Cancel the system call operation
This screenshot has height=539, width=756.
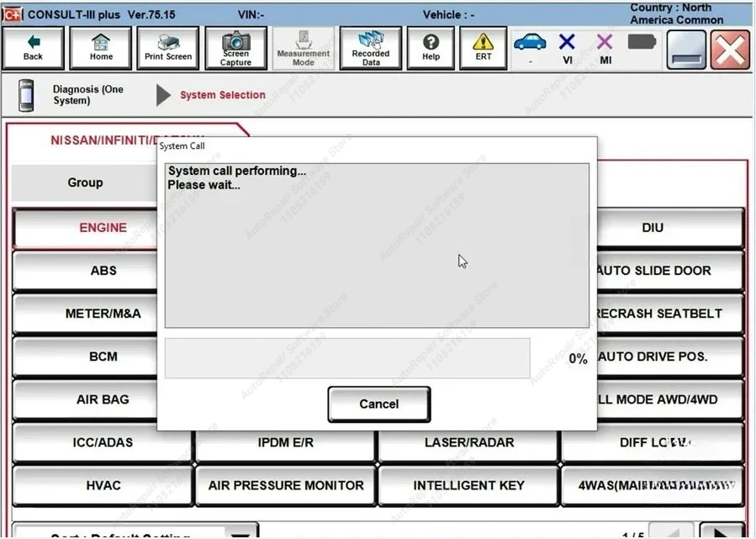(378, 404)
